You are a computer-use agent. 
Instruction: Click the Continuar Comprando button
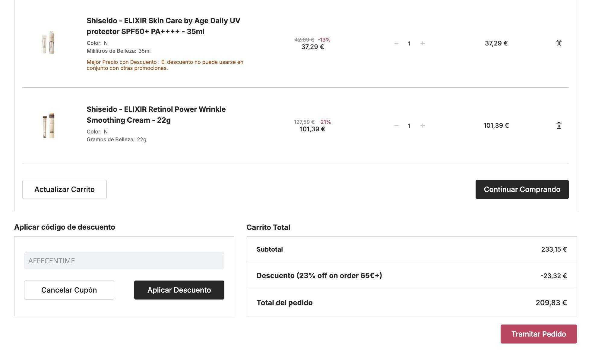(522, 189)
